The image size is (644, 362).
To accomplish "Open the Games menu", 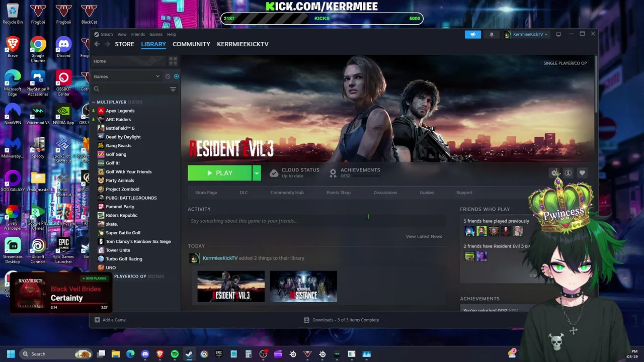I will click(x=155, y=34).
